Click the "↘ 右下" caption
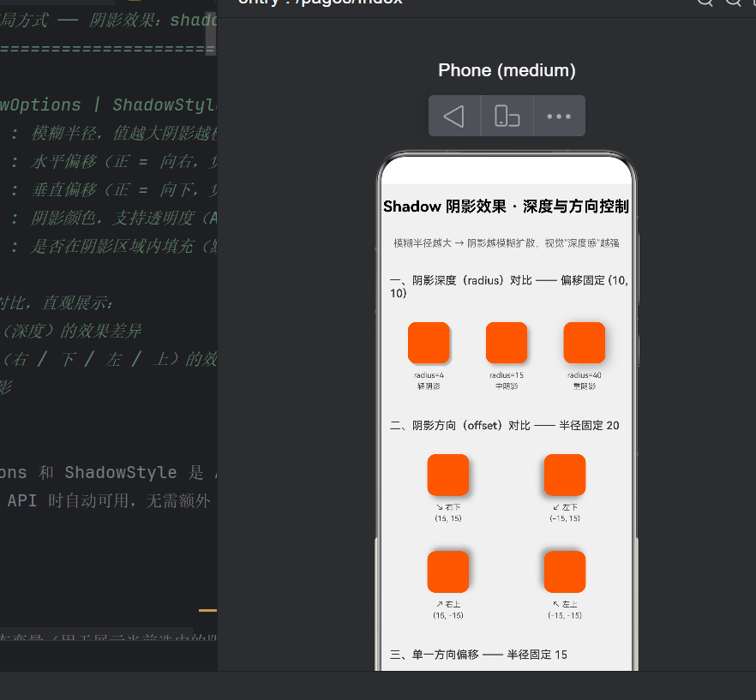 coord(448,507)
